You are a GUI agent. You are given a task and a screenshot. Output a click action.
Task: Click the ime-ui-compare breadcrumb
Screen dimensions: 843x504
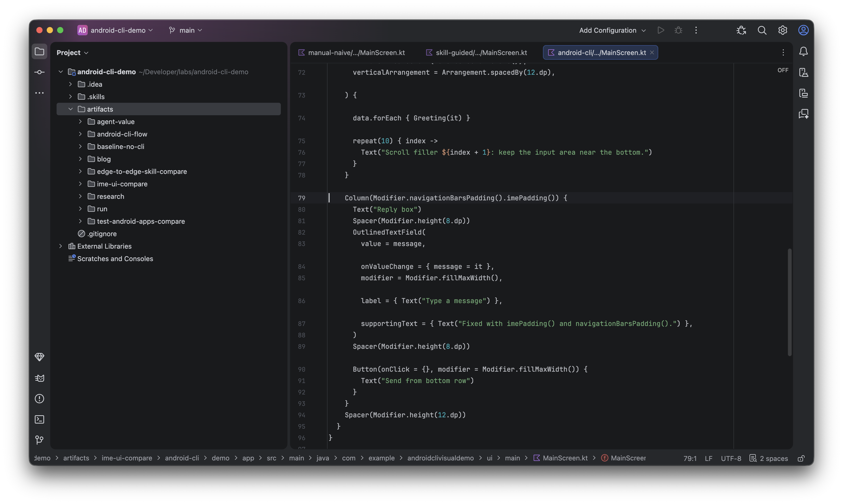click(x=127, y=458)
